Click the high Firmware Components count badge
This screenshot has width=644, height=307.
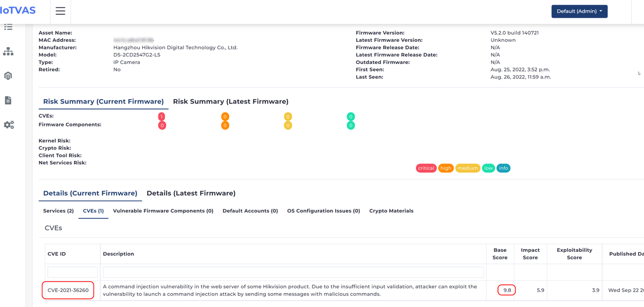(x=225, y=125)
